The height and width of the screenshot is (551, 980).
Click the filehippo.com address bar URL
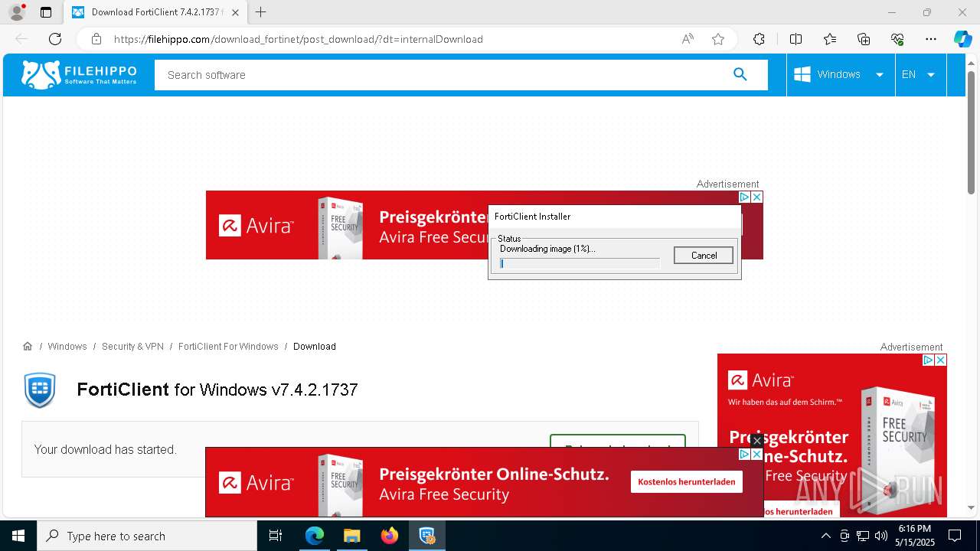coord(298,39)
